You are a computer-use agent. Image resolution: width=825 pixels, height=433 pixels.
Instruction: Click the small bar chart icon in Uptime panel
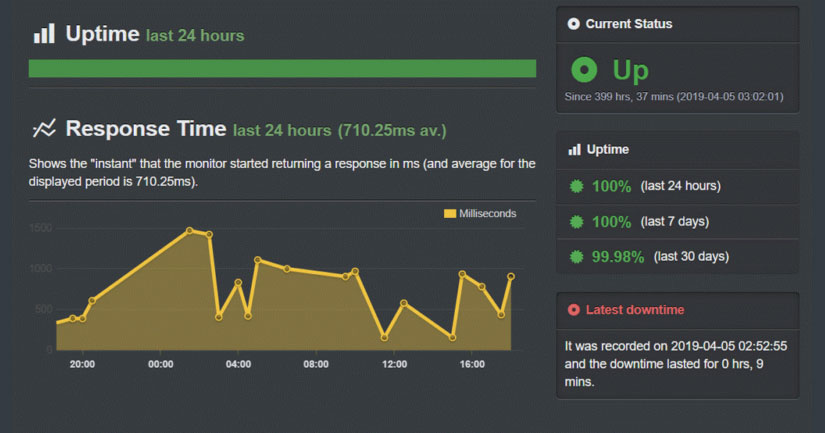[x=574, y=150]
